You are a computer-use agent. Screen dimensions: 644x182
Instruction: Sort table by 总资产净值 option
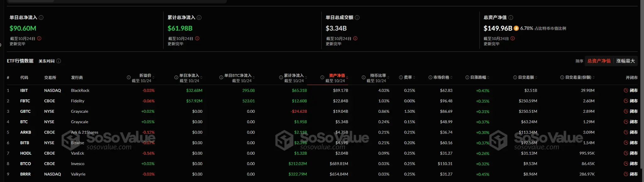pos(599,61)
